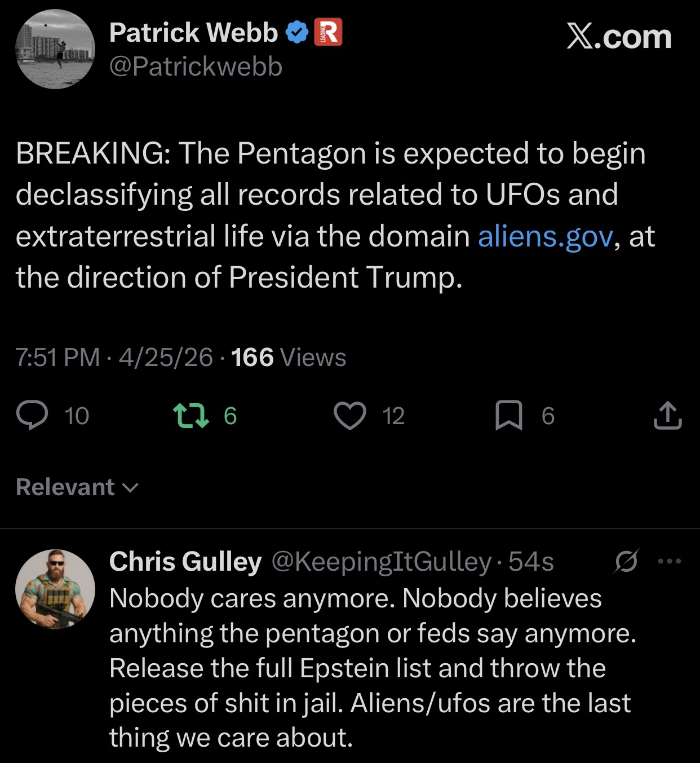Click the Chris Gulley display name
Screen dimensions: 700x763
coord(185,562)
